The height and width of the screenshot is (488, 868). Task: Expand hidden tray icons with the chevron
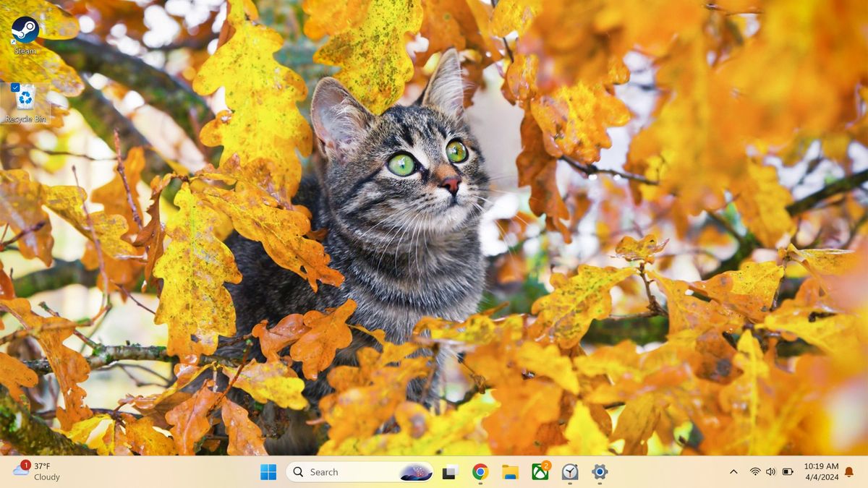tap(734, 472)
